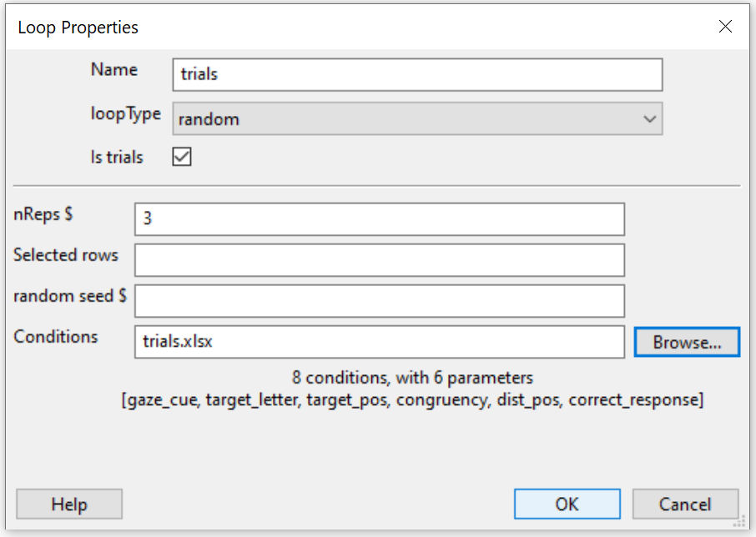
Task: Click the loopType label
Action: pyautogui.click(x=125, y=114)
